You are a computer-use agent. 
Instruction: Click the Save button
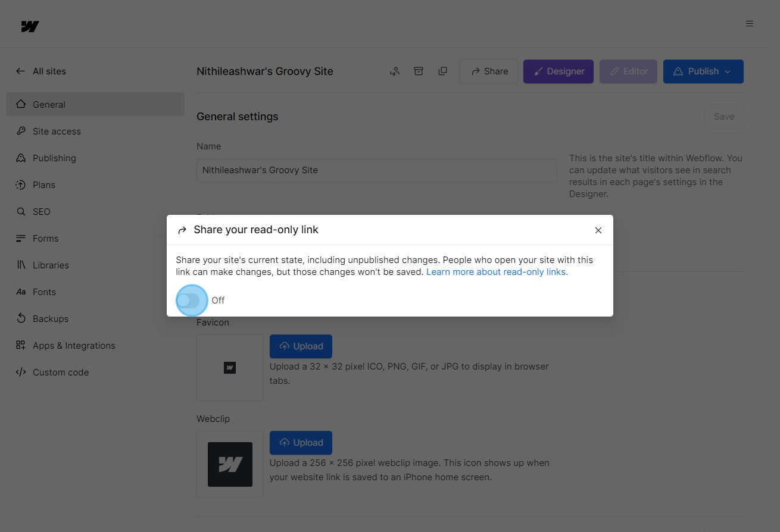pos(724,117)
